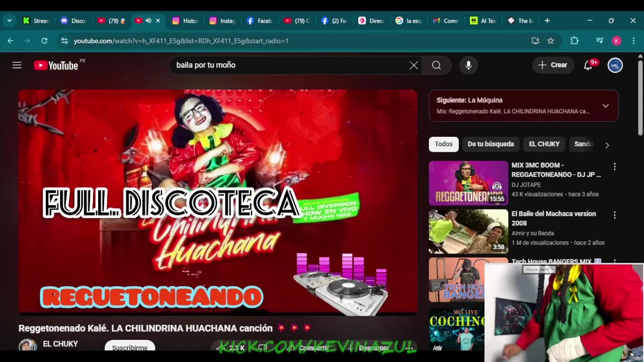This screenshot has height=362, width=644.
Task: Switch to the Facebook tab
Action: pos(260,21)
